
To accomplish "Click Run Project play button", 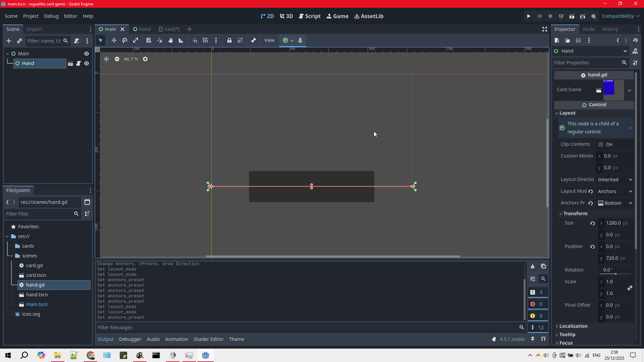I will (529, 16).
